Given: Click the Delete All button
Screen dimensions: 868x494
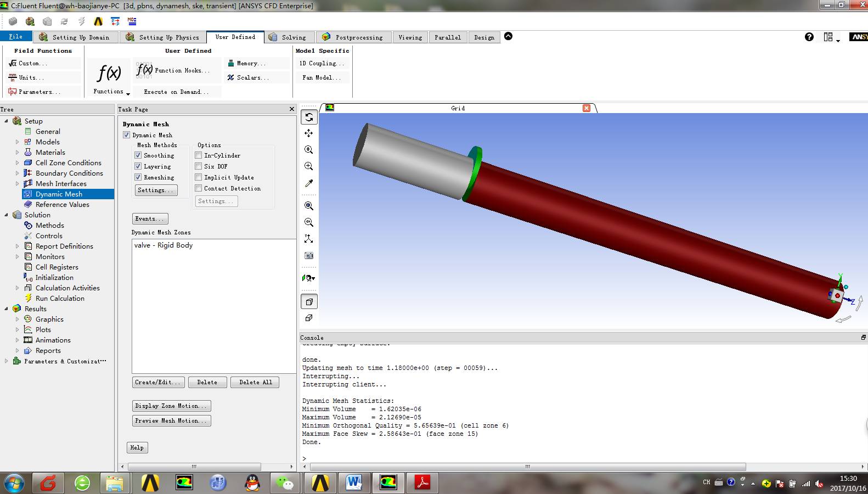Looking at the screenshot, I should click(255, 382).
